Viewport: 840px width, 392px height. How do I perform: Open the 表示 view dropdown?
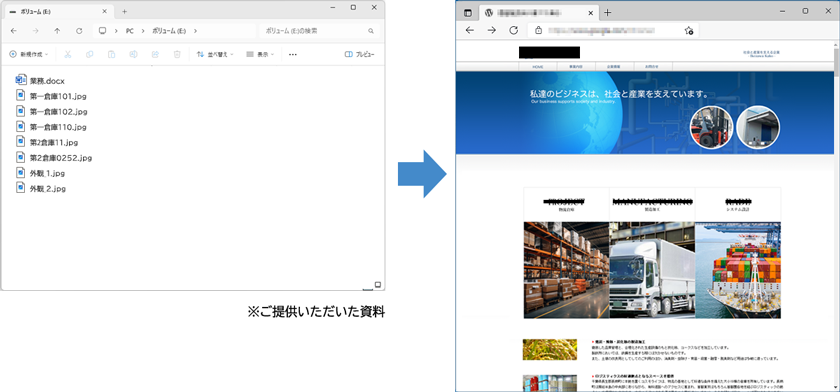tap(260, 54)
